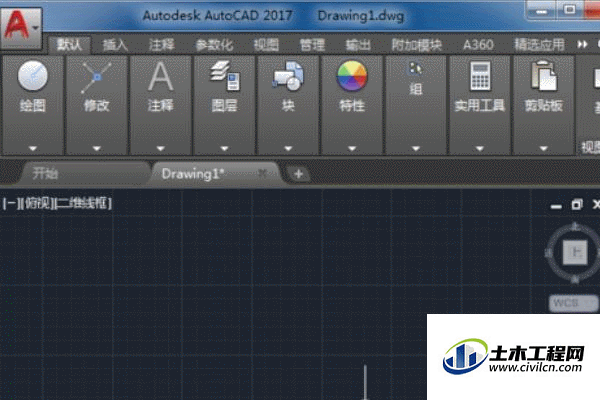Click the Group (组) panel icon
The image size is (600, 400).
click(416, 69)
